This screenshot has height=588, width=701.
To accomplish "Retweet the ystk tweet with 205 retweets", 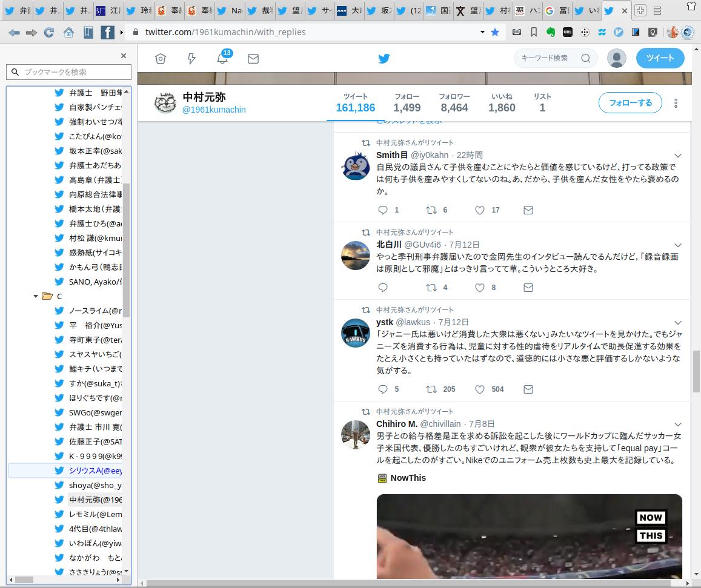I will (x=431, y=389).
